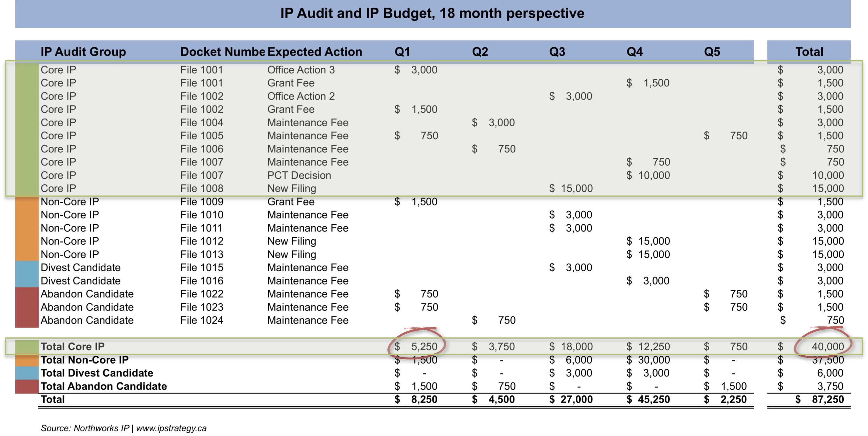Select the 'File 1012' docket cell
This screenshot has width=868, height=436.
(x=202, y=241)
